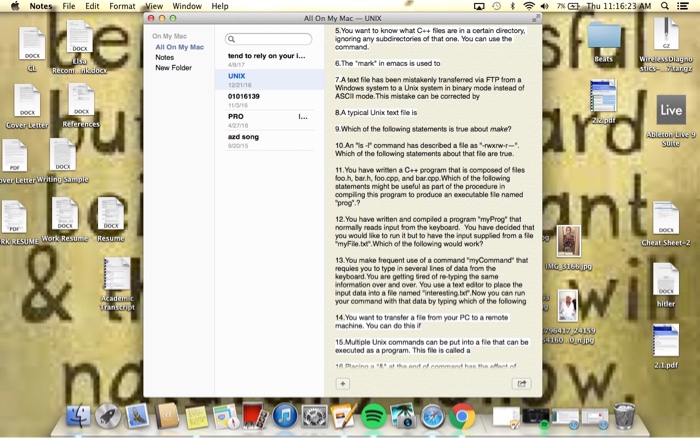Open the azd song note

pyautogui.click(x=269, y=140)
